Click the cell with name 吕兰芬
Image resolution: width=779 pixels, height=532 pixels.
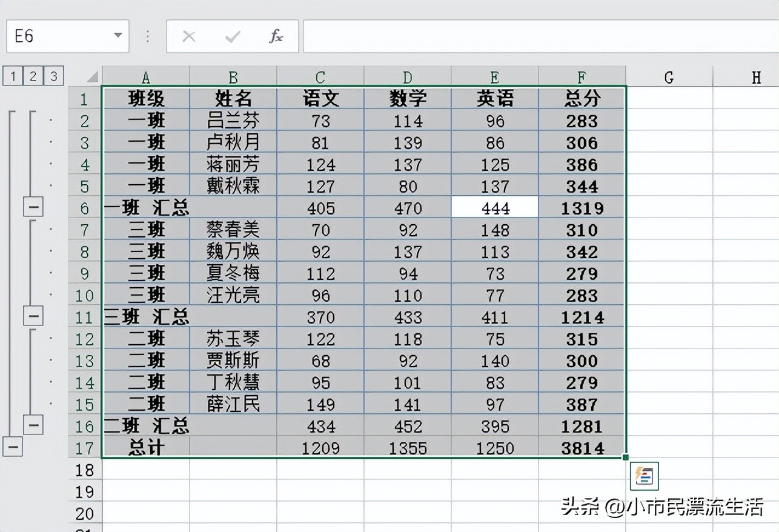click(x=233, y=121)
